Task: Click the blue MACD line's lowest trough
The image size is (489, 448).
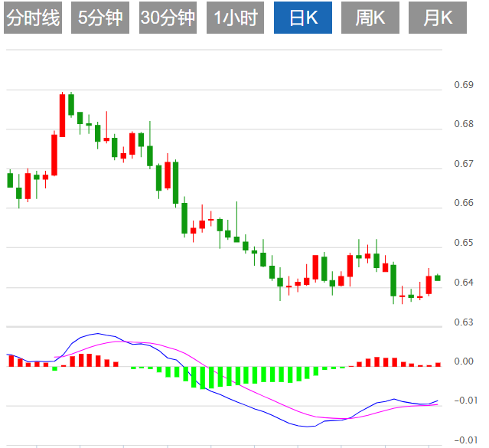Action: point(307,427)
